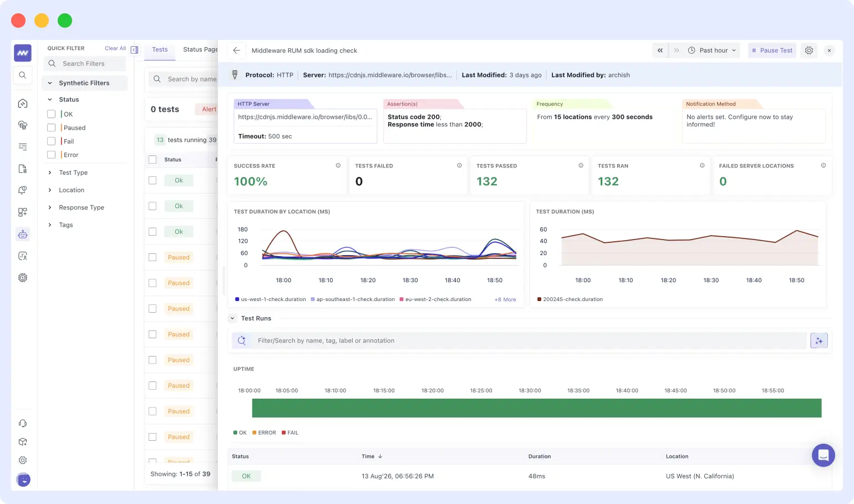
Task: Close the test detail panel with X
Action: pyautogui.click(x=829, y=50)
